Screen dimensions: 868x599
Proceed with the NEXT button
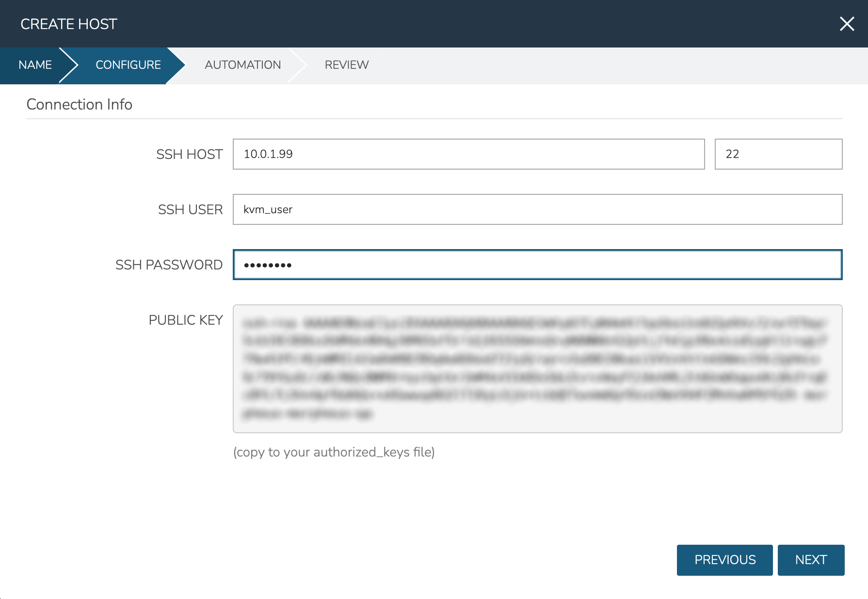(x=810, y=560)
